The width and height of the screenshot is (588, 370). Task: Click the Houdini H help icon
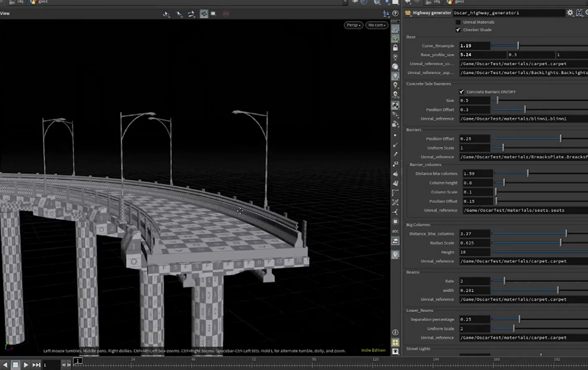coord(579,12)
